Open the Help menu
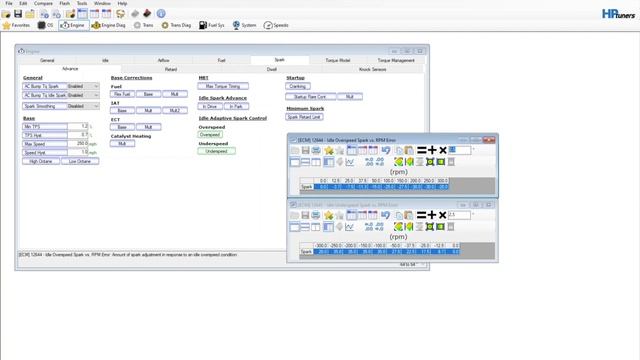The image size is (640, 360). point(122,3)
